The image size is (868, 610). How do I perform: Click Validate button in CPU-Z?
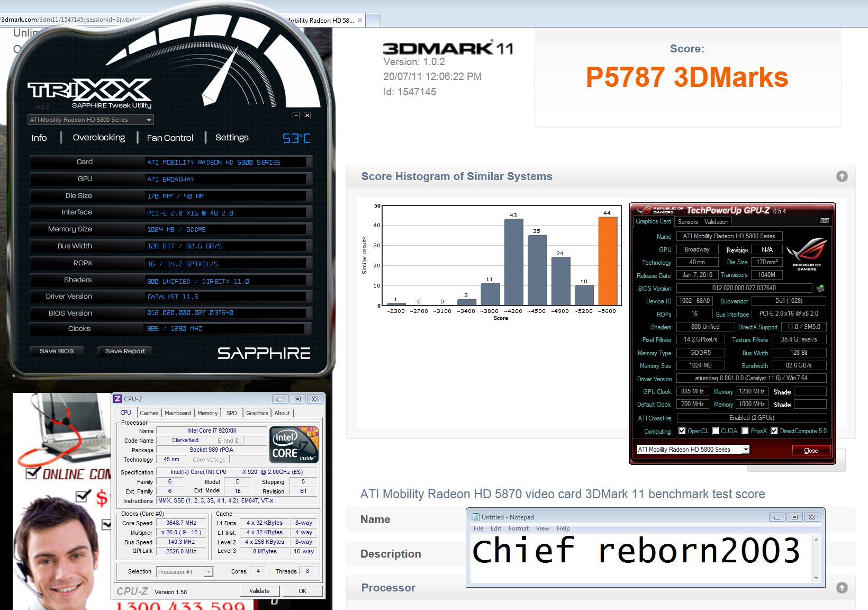pyautogui.click(x=259, y=591)
